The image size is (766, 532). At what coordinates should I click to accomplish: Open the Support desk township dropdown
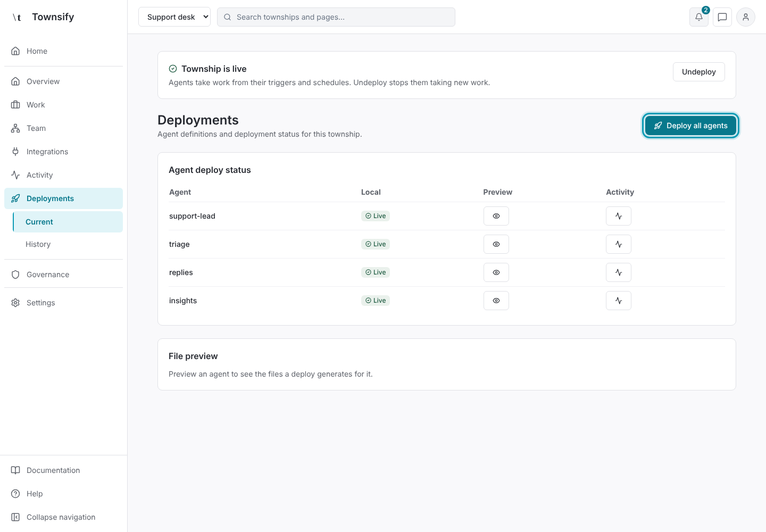[174, 17]
